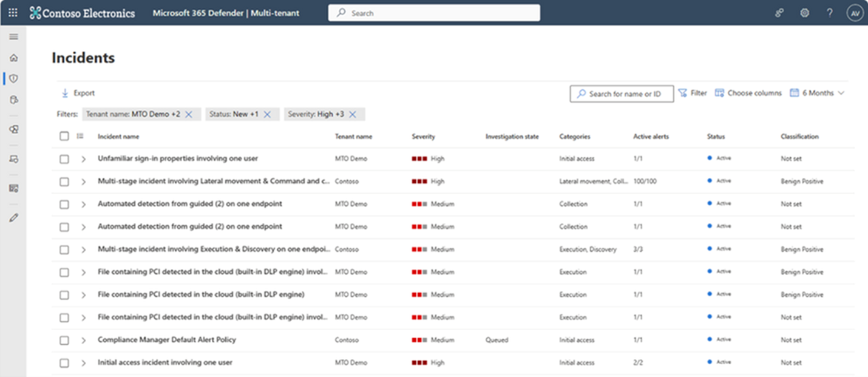Remove the Status: New filter chip

[267, 114]
